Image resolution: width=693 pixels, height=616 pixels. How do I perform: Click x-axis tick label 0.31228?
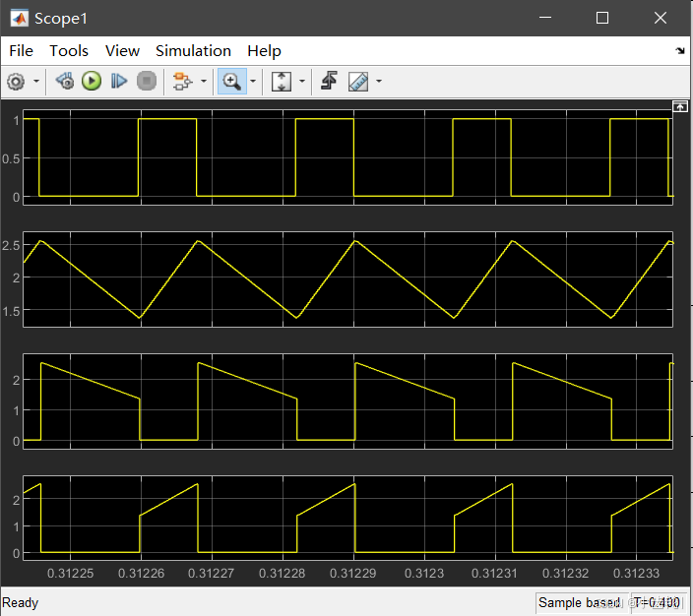[x=282, y=574]
